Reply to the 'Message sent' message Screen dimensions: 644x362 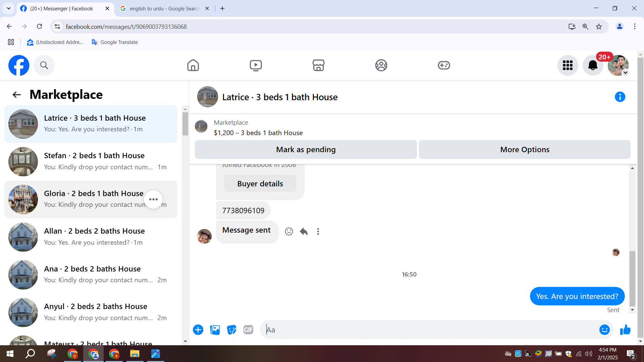304,232
